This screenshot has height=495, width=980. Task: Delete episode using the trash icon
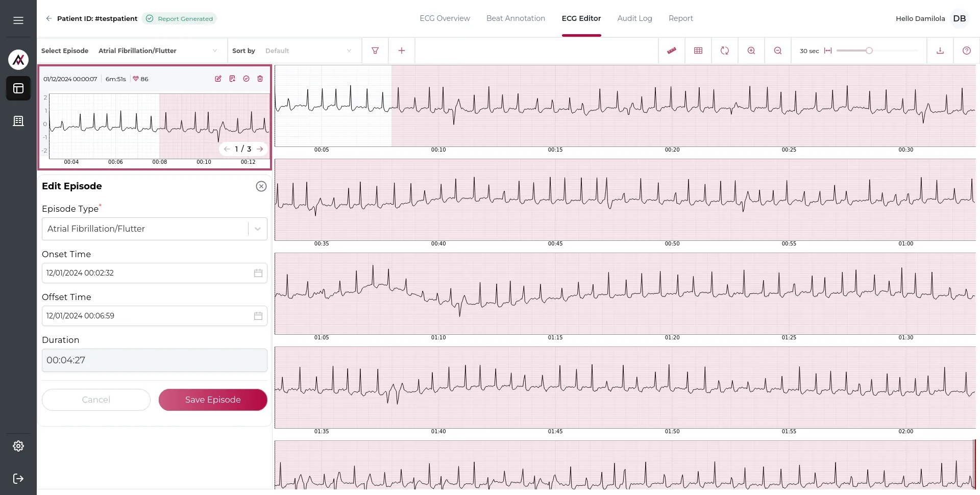coord(260,79)
